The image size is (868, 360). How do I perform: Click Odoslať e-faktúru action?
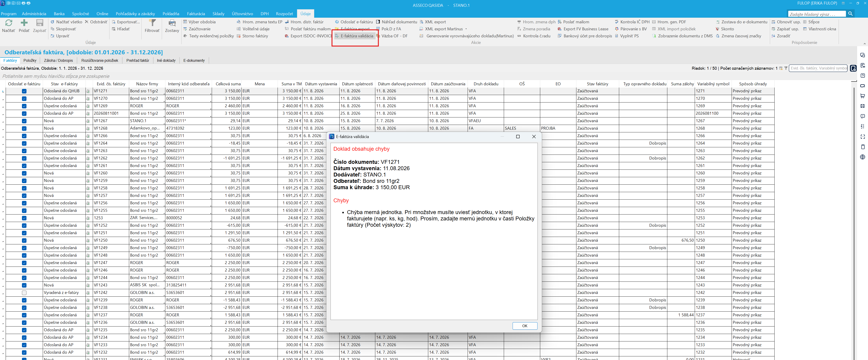[x=354, y=22]
